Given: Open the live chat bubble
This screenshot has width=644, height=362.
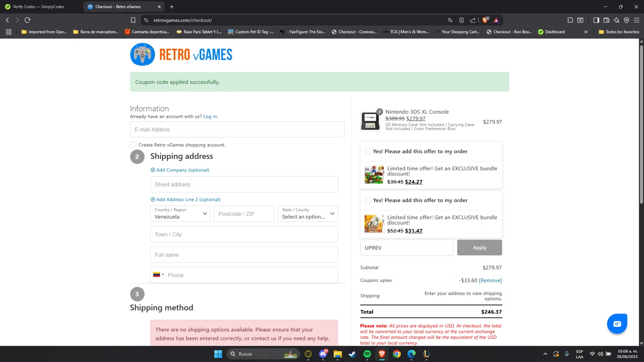Looking at the screenshot, I should [617, 324].
